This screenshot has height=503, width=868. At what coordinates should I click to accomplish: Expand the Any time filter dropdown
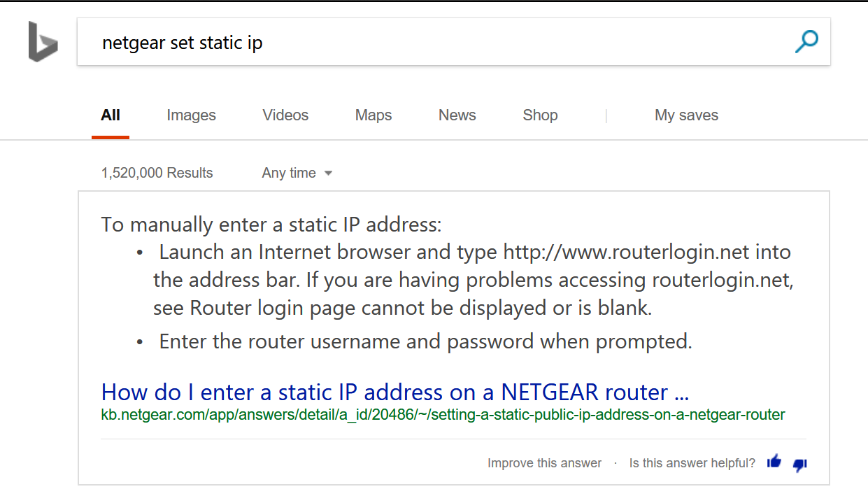pyautogui.click(x=297, y=173)
